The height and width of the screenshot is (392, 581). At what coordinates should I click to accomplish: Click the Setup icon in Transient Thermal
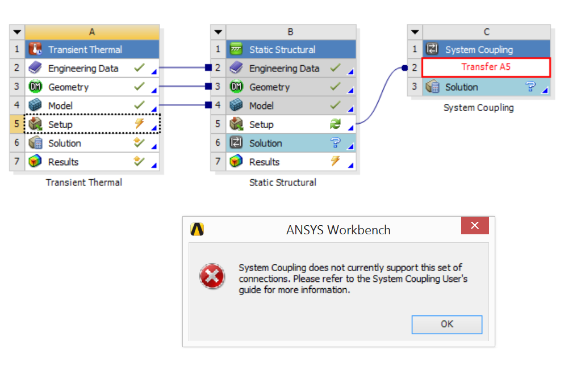pyautogui.click(x=35, y=124)
